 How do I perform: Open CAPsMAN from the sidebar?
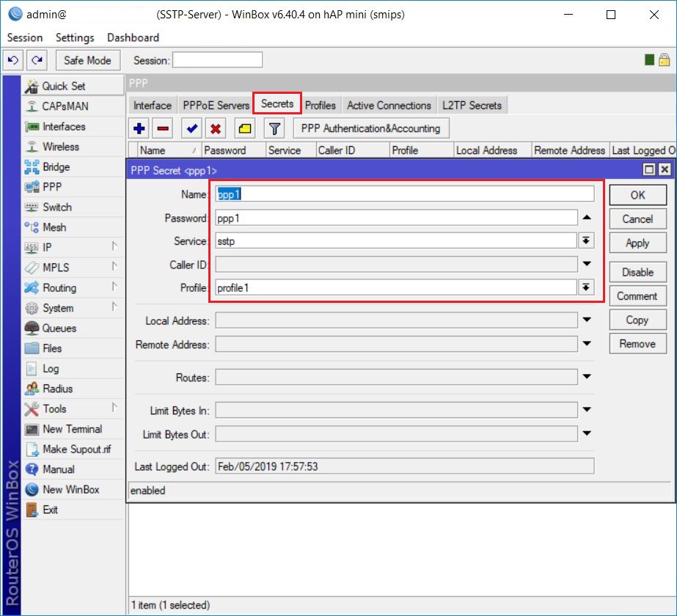pos(73,106)
